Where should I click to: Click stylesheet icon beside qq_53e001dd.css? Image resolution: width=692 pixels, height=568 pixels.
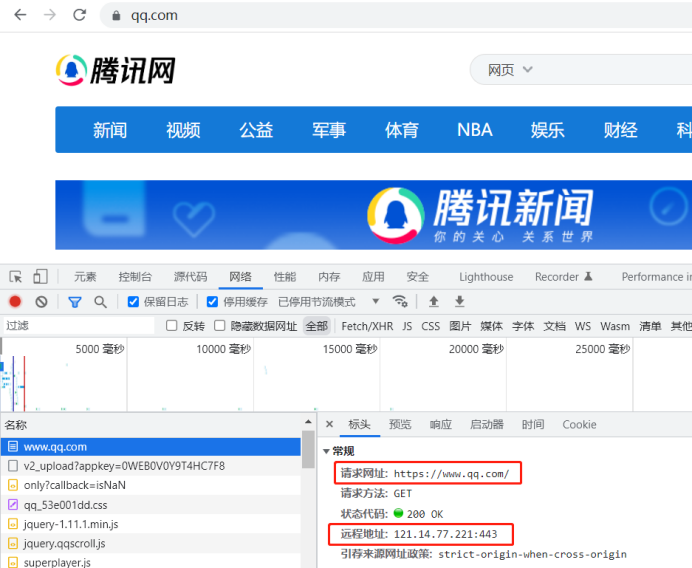pyautogui.click(x=13, y=504)
